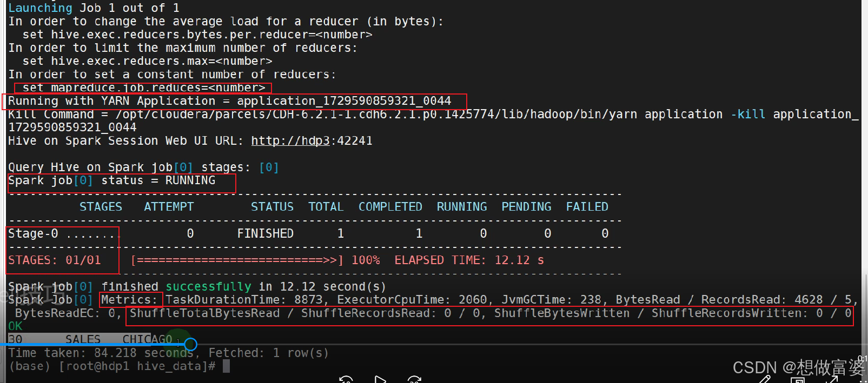
Task: Click the rewind 10 seconds control
Action: [346, 380]
